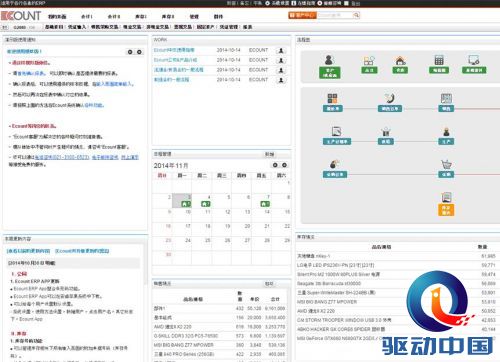Click person icon beside first WORK entry
Screen dimensions: 500x362
(x=281, y=50)
